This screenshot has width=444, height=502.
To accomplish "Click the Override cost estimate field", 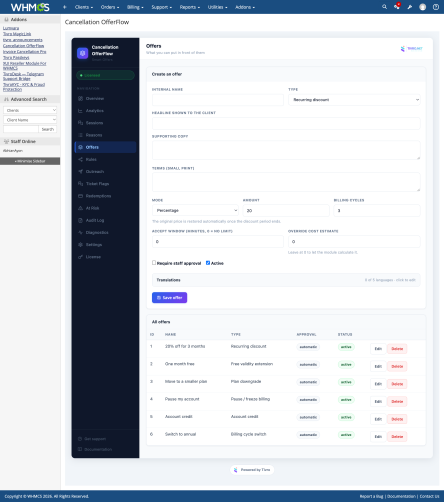I will [354, 241].
